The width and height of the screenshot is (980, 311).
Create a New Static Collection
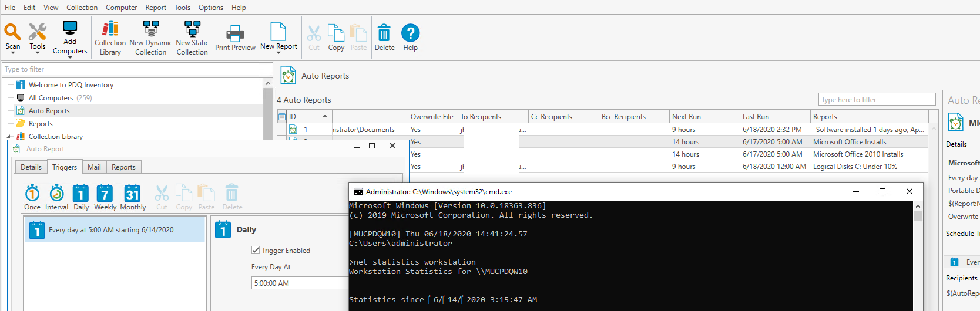(192, 38)
